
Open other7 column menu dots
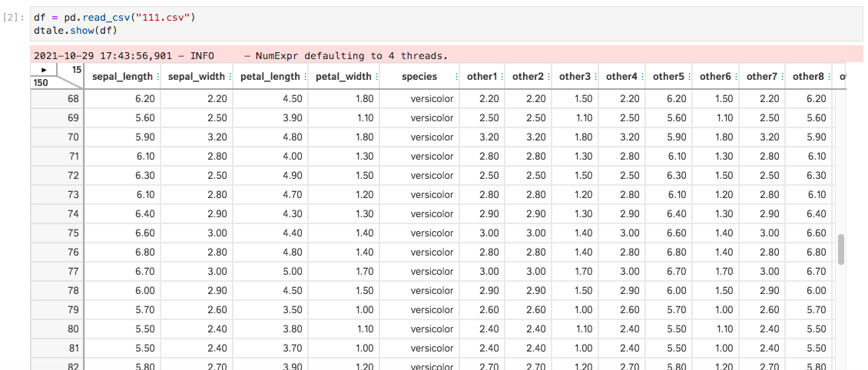[x=783, y=77]
